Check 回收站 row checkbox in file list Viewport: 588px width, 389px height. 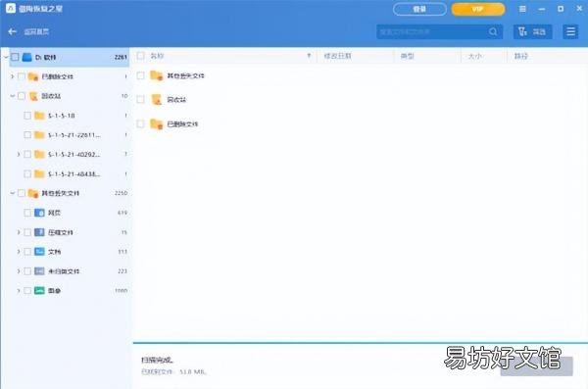click(140, 99)
